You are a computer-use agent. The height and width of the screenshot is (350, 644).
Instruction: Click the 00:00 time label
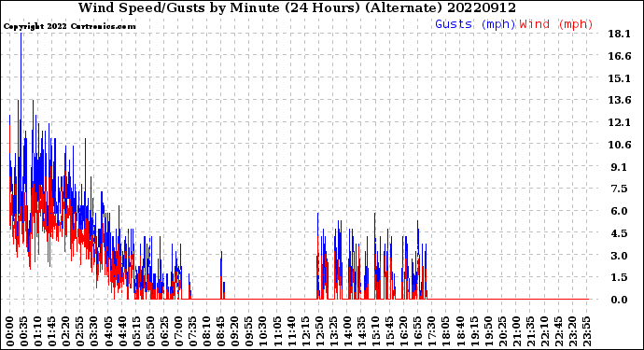10,331
